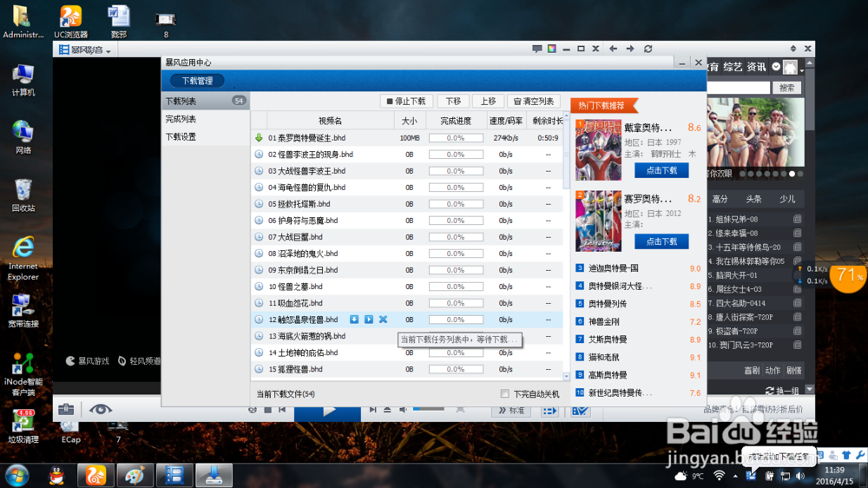Click the 视频名 column header
This screenshot has height=488, width=868.
coord(330,121)
